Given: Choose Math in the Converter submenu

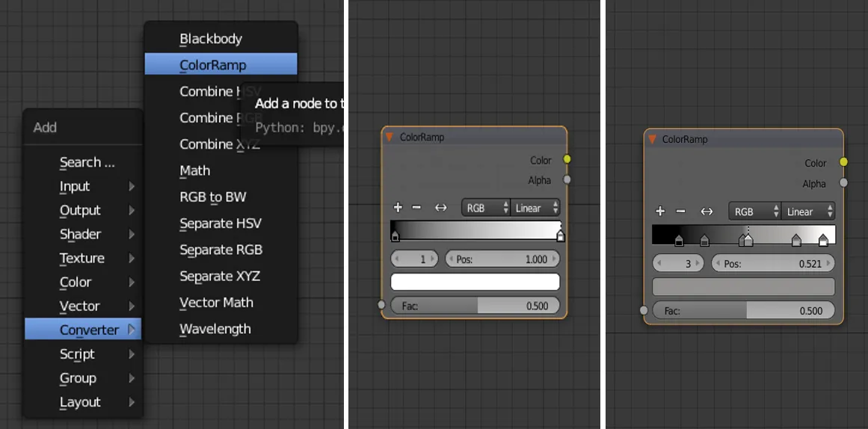Looking at the screenshot, I should (x=221, y=170).
